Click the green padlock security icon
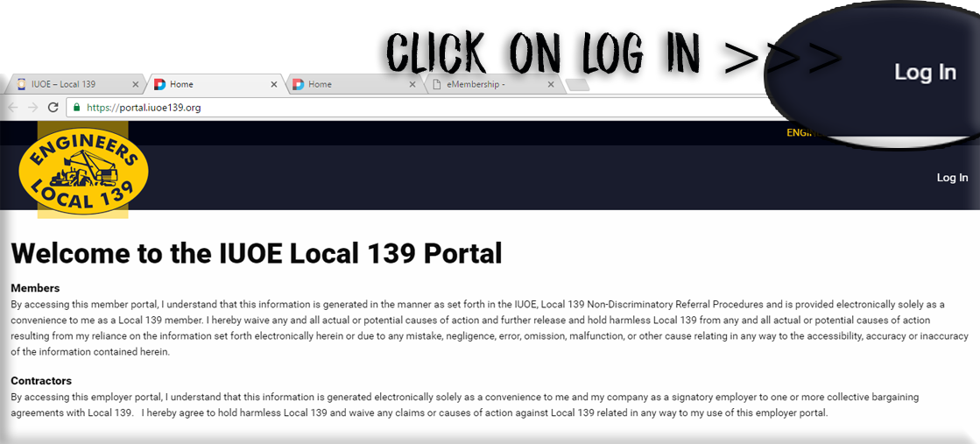 [76, 107]
